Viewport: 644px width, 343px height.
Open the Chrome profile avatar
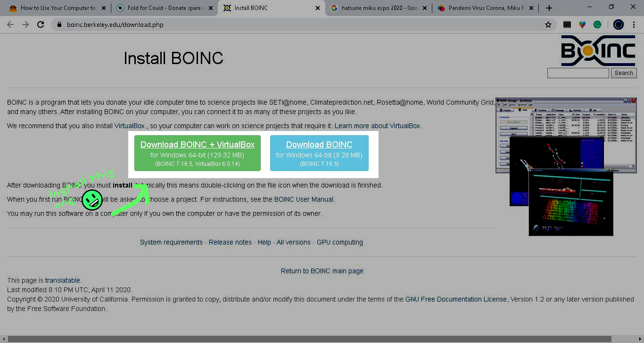pyautogui.click(x=619, y=24)
